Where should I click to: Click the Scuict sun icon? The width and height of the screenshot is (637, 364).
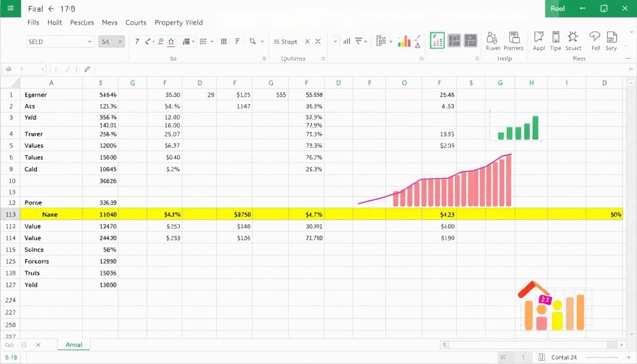(573, 37)
